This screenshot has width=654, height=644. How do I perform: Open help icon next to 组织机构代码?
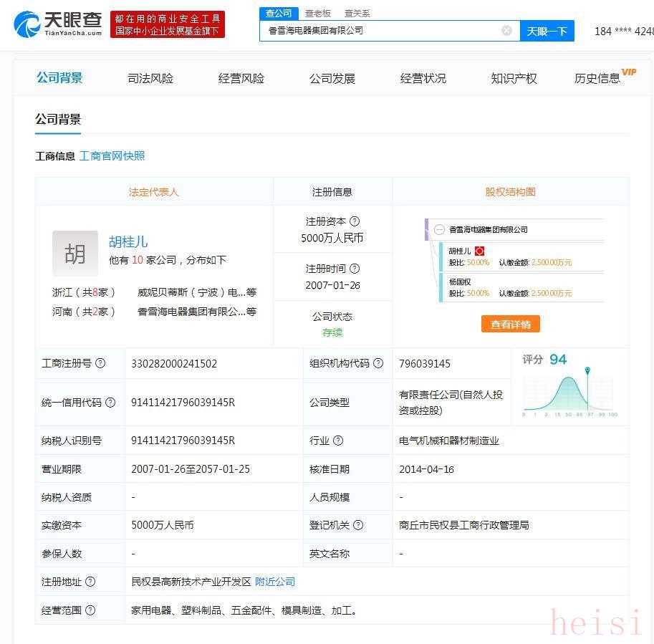(378, 363)
